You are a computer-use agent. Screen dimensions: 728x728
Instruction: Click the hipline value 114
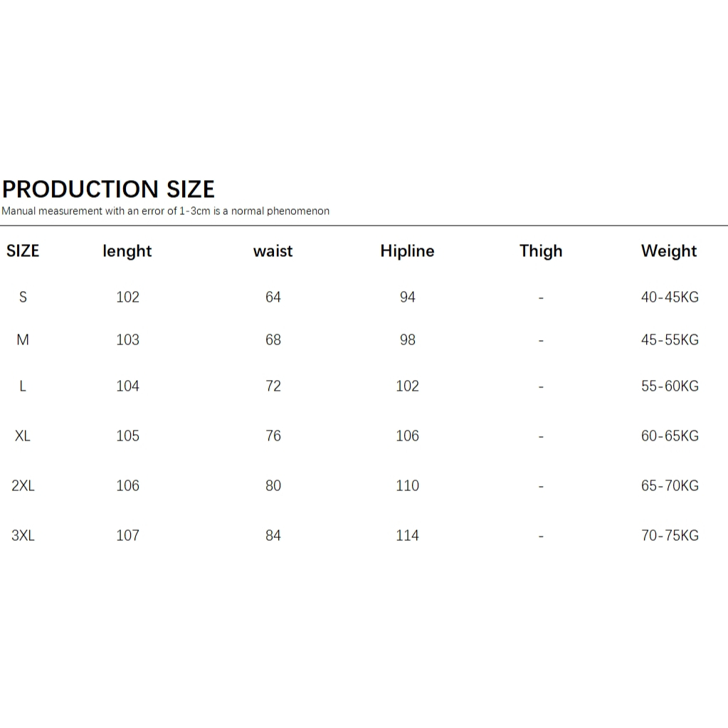click(x=407, y=536)
